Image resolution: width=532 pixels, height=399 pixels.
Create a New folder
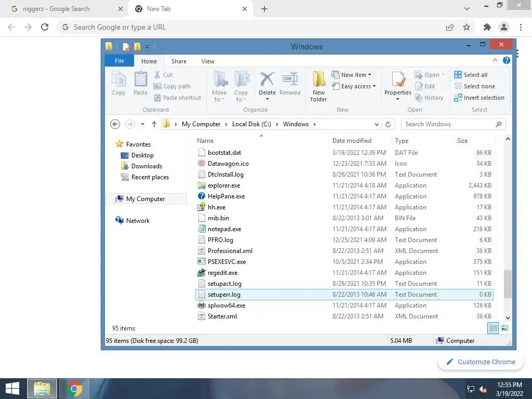(318, 86)
